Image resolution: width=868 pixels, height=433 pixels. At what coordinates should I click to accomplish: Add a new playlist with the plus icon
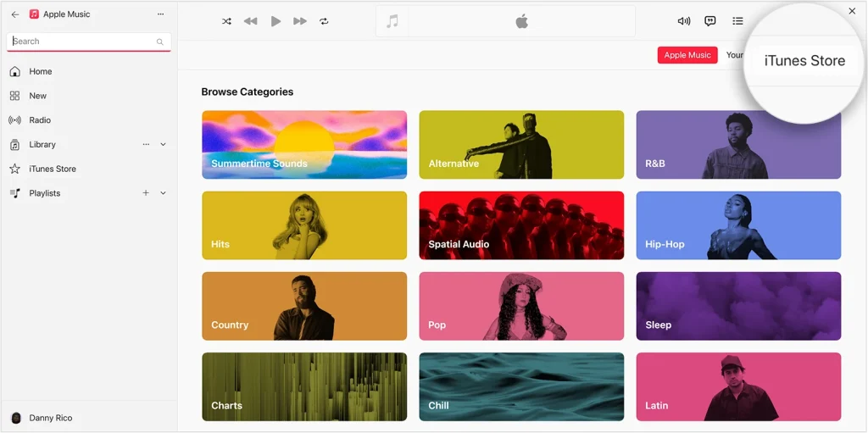146,192
